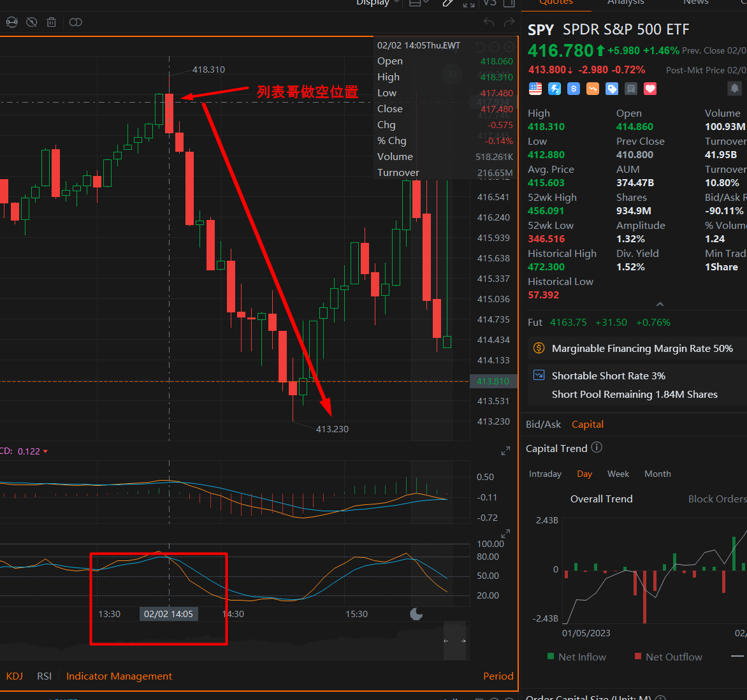
Task: Open the MACD indicator red dropdown arrow
Action: point(45,451)
